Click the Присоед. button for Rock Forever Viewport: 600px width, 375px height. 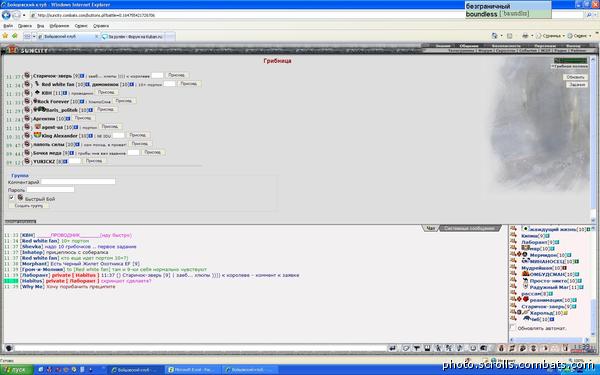(124, 101)
